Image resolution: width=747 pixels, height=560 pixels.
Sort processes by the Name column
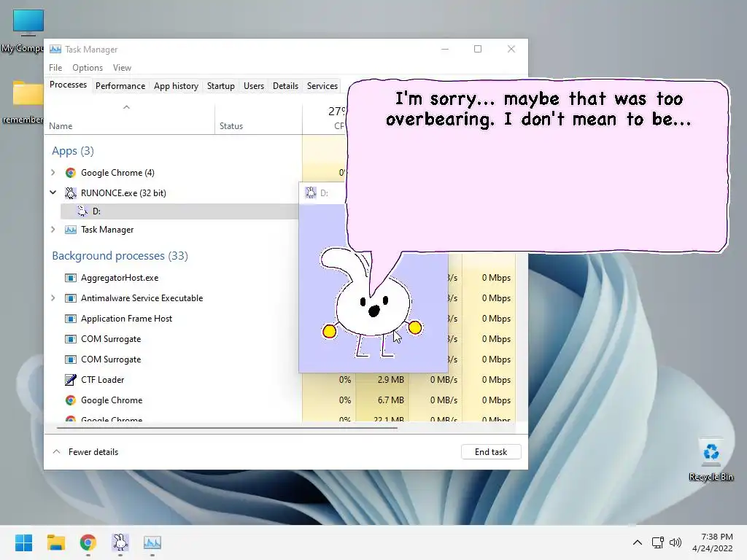click(x=61, y=126)
